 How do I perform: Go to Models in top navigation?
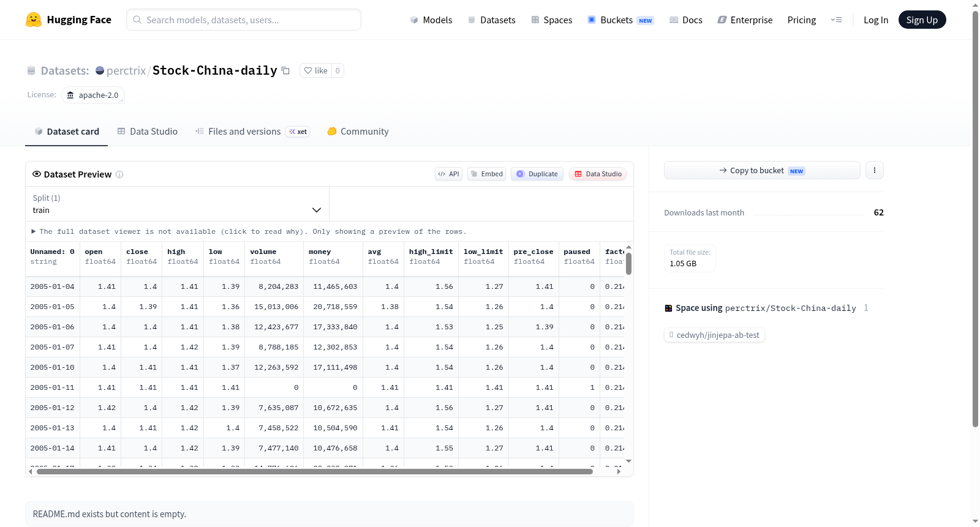(x=431, y=20)
